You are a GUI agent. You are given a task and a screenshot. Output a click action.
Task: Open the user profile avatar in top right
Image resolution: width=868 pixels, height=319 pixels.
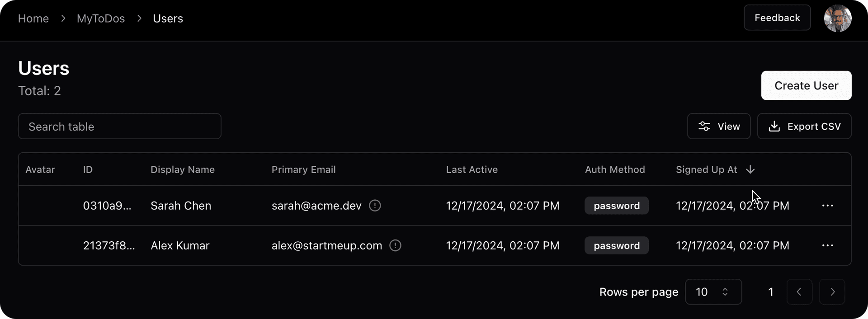pyautogui.click(x=837, y=19)
